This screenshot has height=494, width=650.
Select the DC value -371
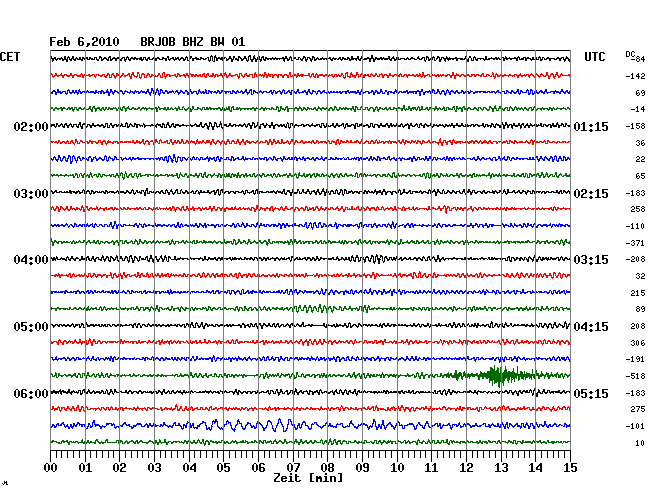[635, 243]
